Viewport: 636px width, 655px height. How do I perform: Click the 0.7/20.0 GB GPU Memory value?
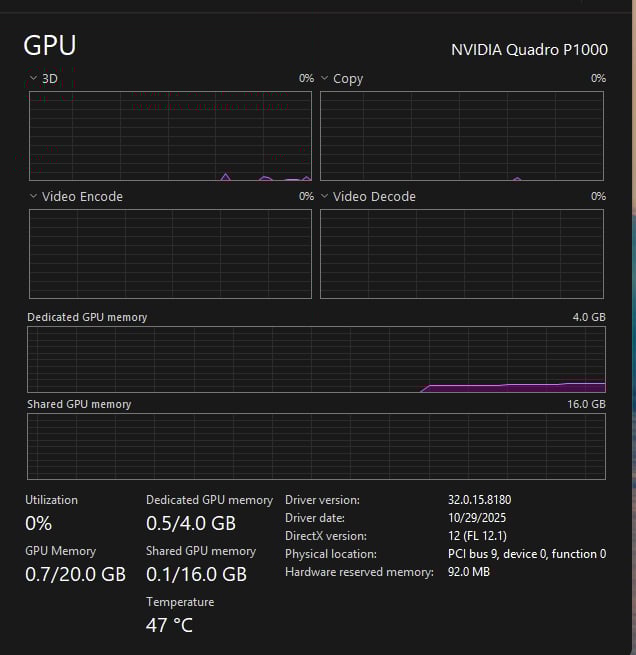(x=75, y=574)
